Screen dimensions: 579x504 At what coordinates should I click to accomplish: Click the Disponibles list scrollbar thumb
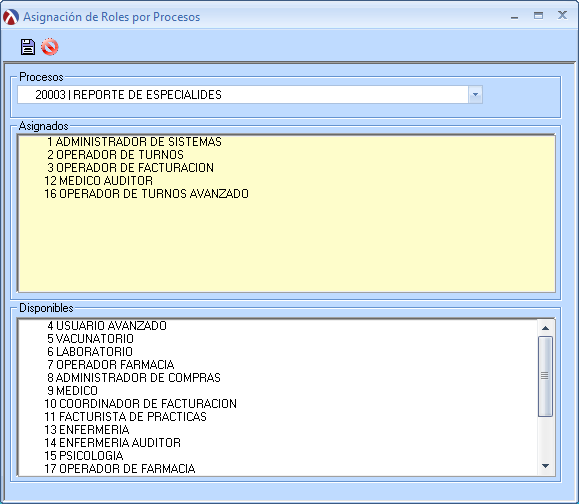pos(545,376)
